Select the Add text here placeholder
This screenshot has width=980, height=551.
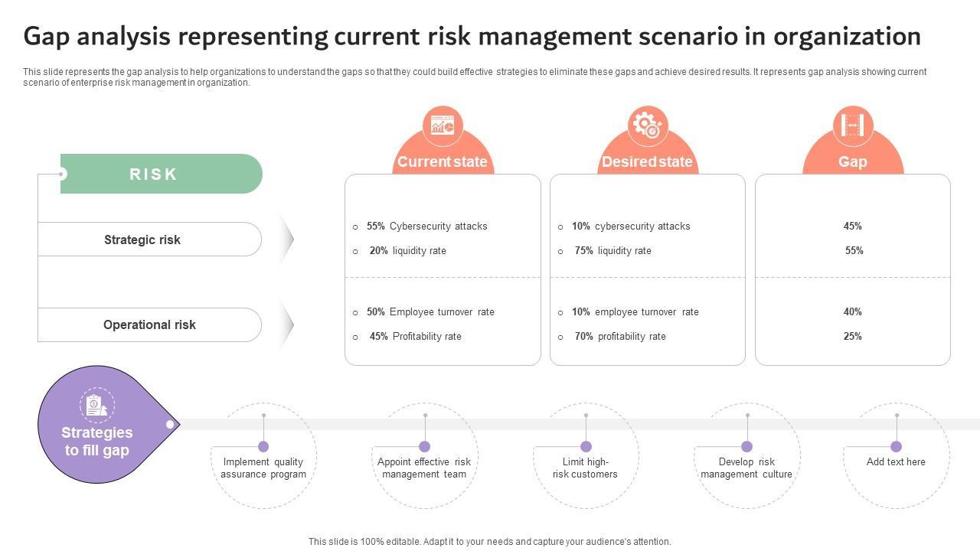pos(896,462)
